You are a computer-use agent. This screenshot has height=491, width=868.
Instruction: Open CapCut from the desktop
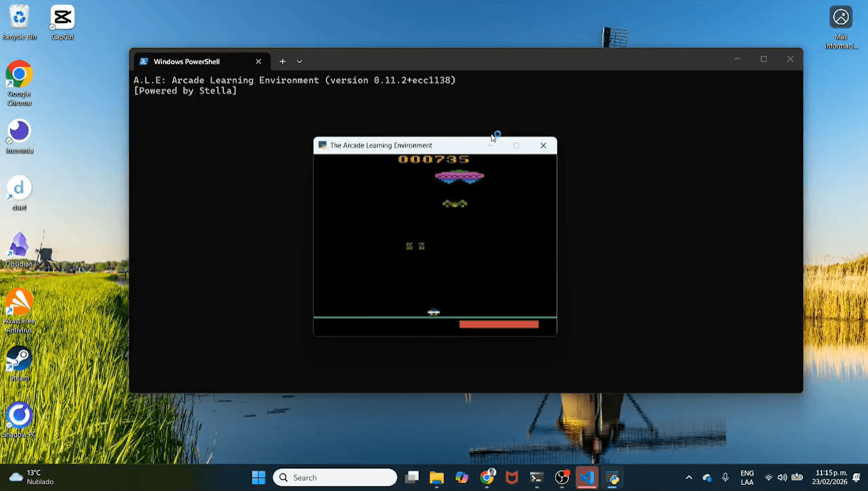coord(62,18)
